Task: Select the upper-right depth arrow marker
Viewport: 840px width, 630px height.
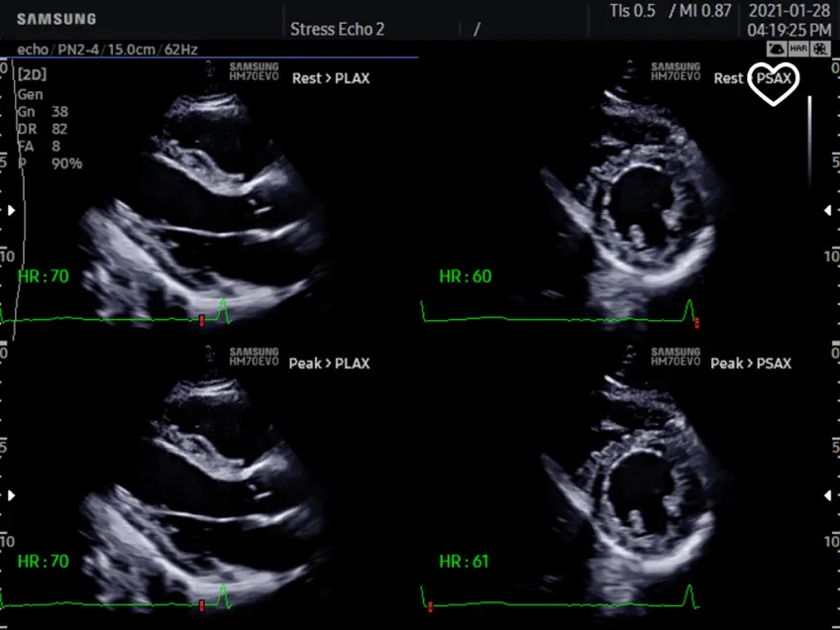Action: click(x=828, y=210)
